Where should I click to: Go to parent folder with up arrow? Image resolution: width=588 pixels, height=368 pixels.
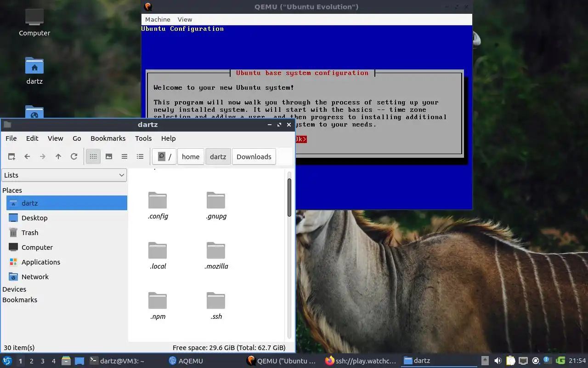[58, 156]
